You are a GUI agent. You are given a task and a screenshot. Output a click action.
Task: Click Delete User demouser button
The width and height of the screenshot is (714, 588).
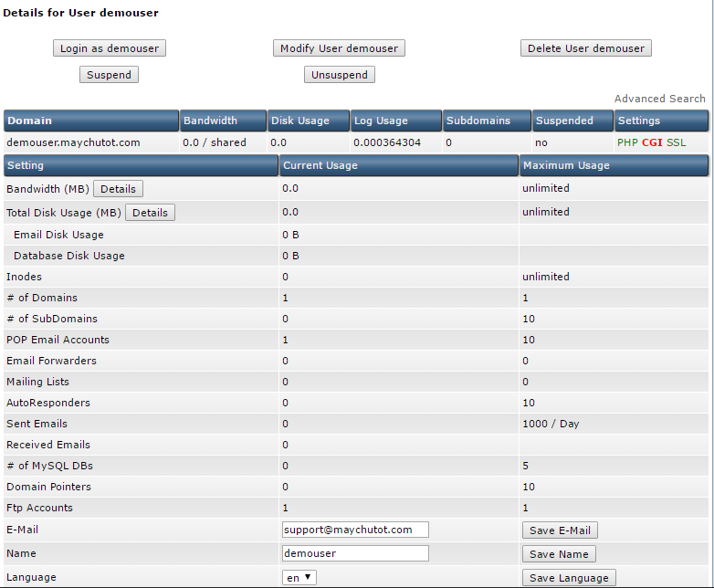(x=585, y=48)
